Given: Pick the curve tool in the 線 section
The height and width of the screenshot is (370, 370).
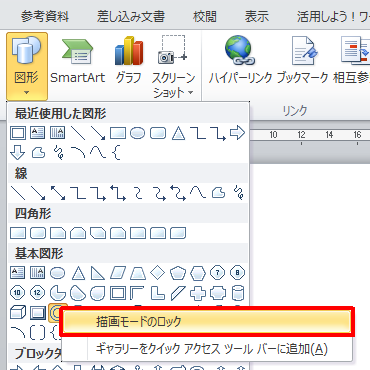Looking at the screenshot, I should [198, 193].
